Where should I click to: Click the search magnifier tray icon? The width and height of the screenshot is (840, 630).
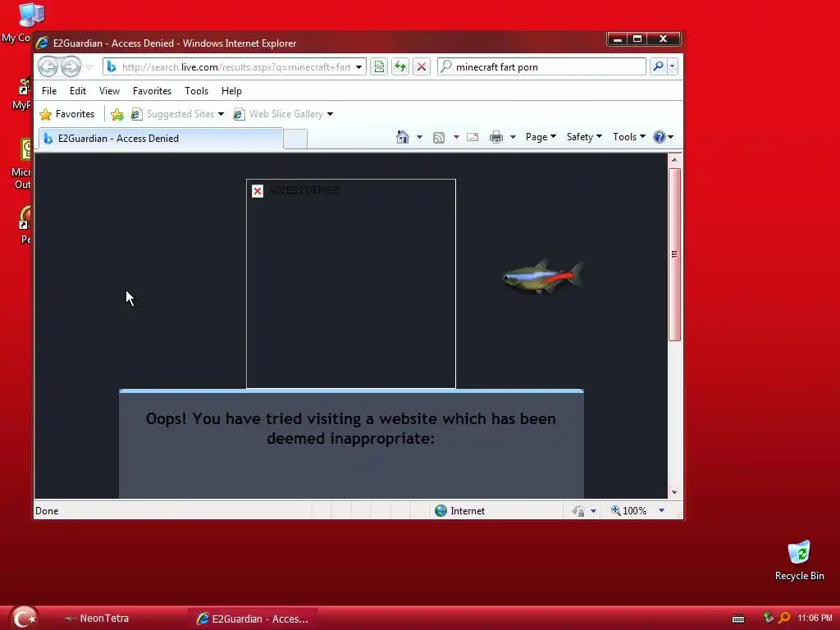coord(784,619)
